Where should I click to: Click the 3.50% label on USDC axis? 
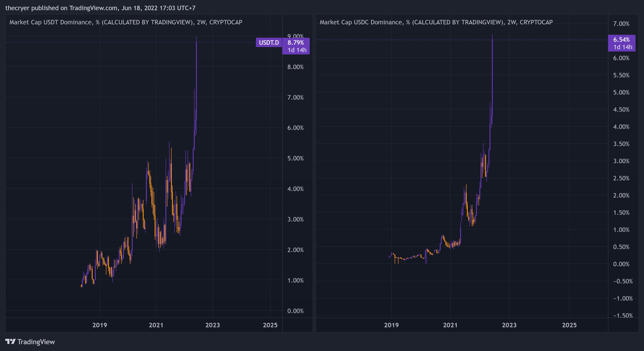click(621, 144)
